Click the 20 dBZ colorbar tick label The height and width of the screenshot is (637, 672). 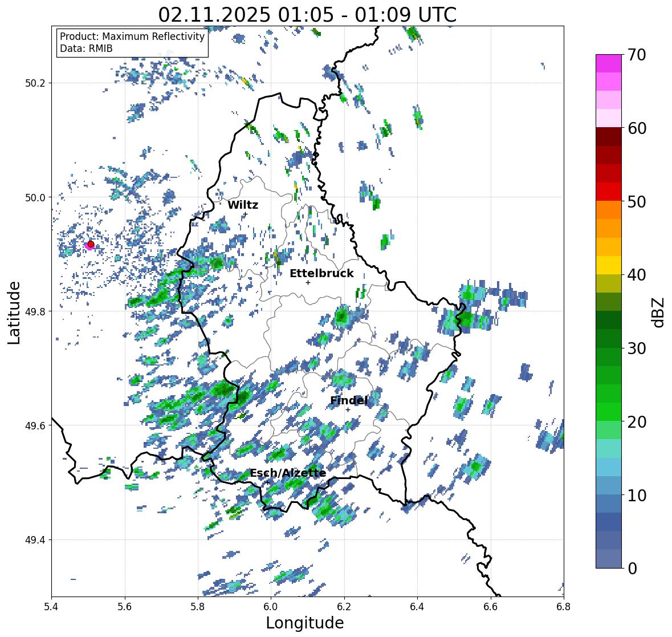tap(637, 422)
